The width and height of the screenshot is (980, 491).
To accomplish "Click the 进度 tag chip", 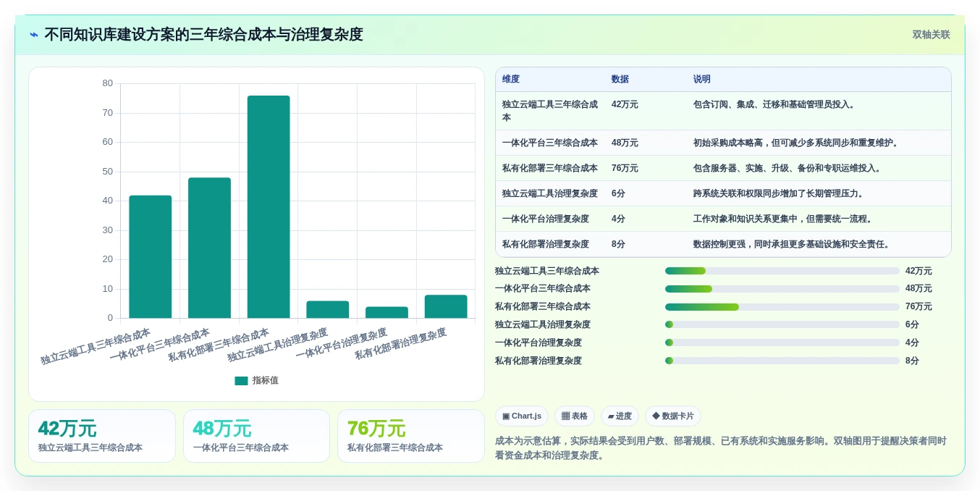I will coord(620,416).
